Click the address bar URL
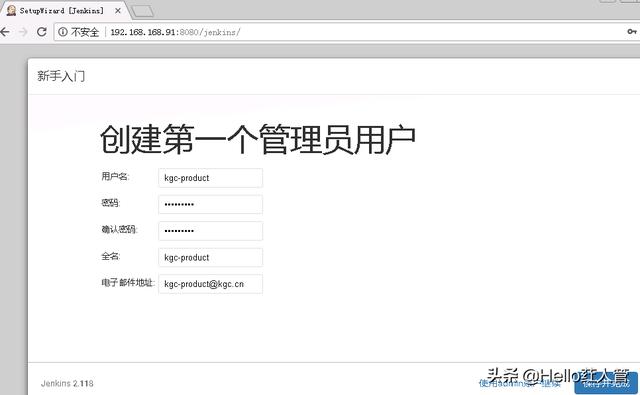The width and height of the screenshot is (640, 395). 176,32
